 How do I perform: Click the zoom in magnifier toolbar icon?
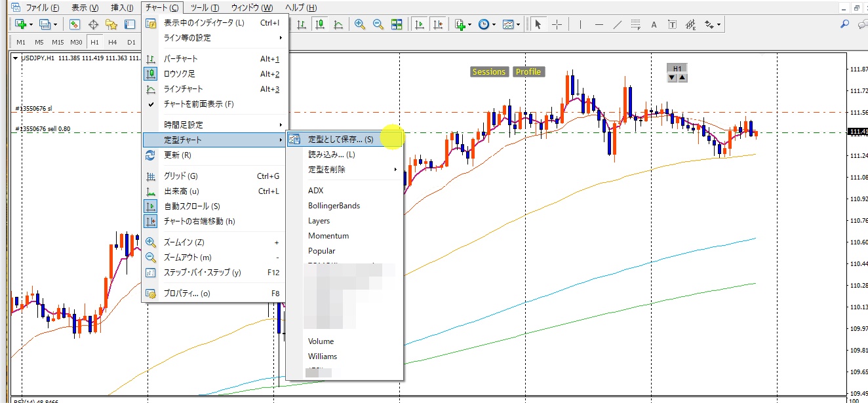point(360,24)
